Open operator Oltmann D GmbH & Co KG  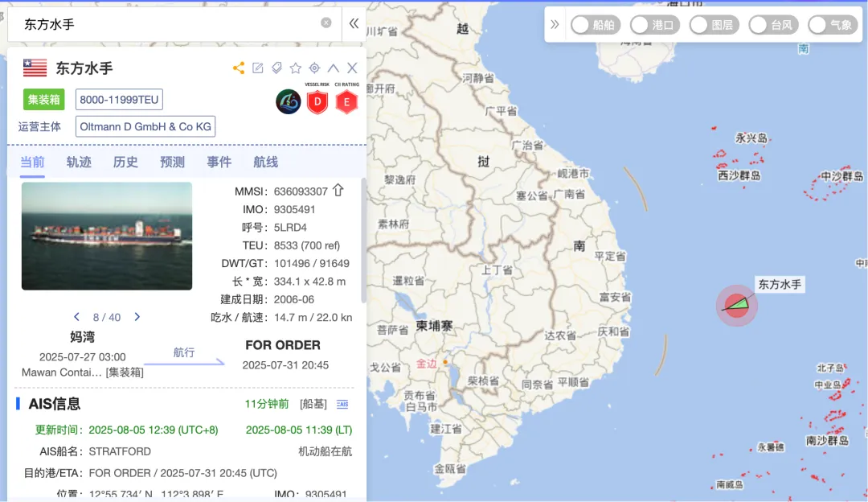(145, 126)
